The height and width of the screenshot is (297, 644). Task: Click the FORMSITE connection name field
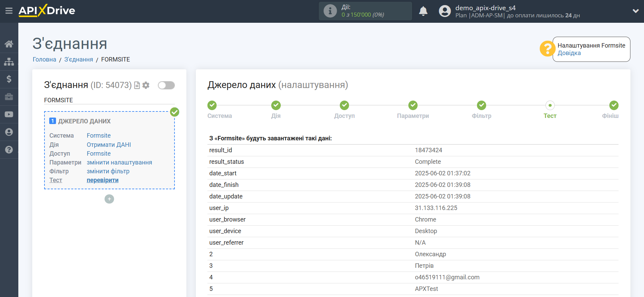click(x=109, y=100)
